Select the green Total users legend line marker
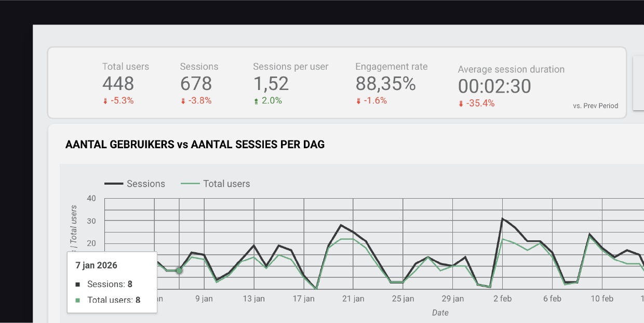Screen dimensions: 644x323 [x=190, y=184]
